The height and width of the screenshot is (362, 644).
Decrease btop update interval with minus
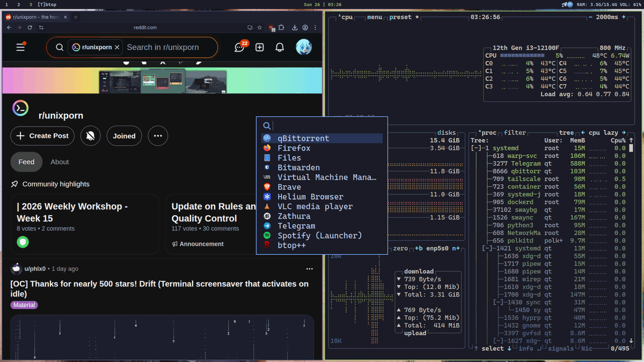pyautogui.click(x=590, y=17)
